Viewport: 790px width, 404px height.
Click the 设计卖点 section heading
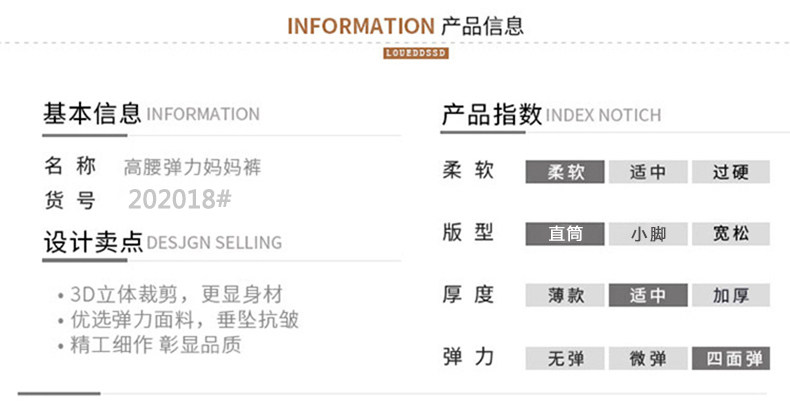93,242
